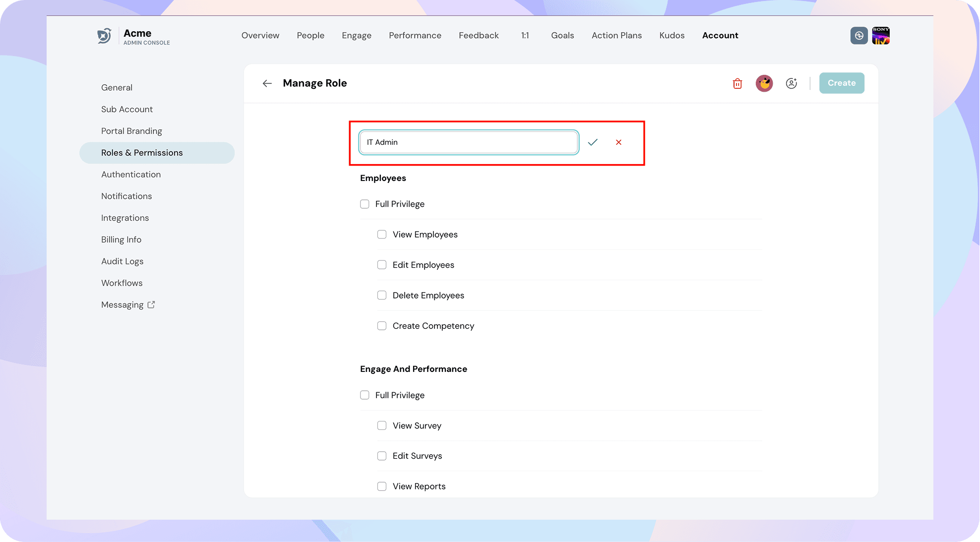Click the ADMIN CONSOLE label
The image size is (980, 542).
(x=147, y=43)
